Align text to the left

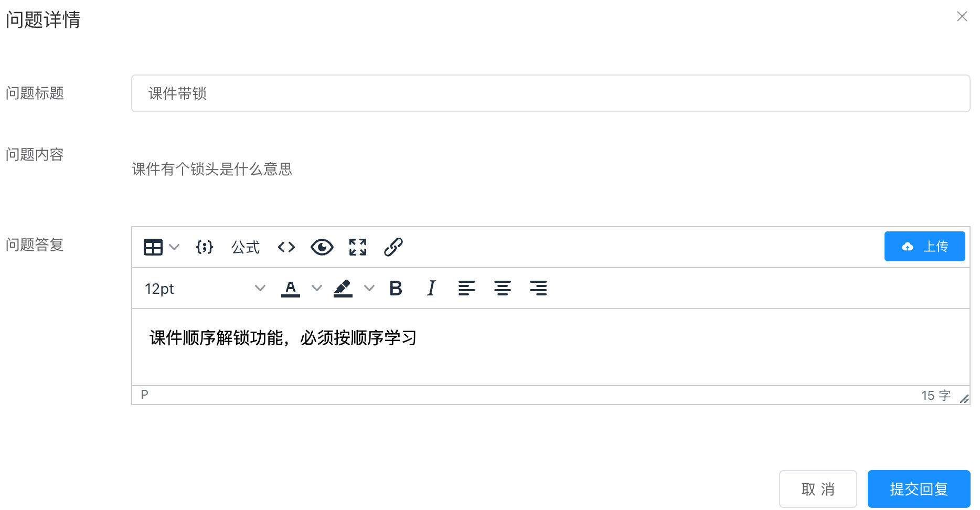pos(467,288)
